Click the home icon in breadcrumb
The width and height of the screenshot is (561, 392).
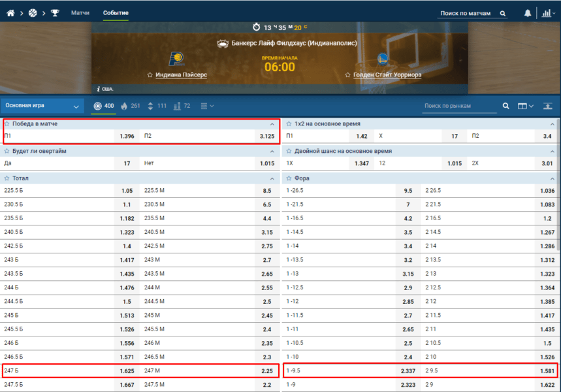click(10, 12)
